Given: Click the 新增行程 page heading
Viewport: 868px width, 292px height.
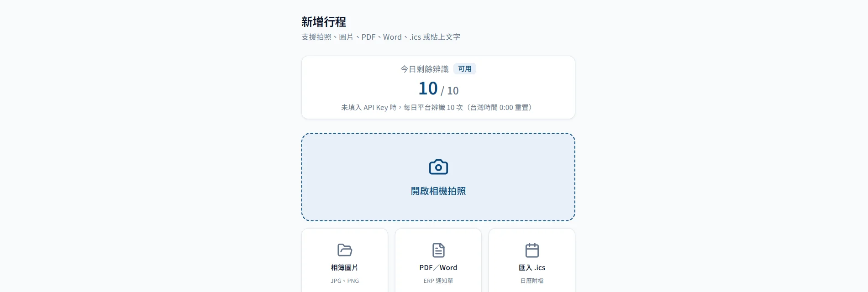Looking at the screenshot, I should point(324,22).
